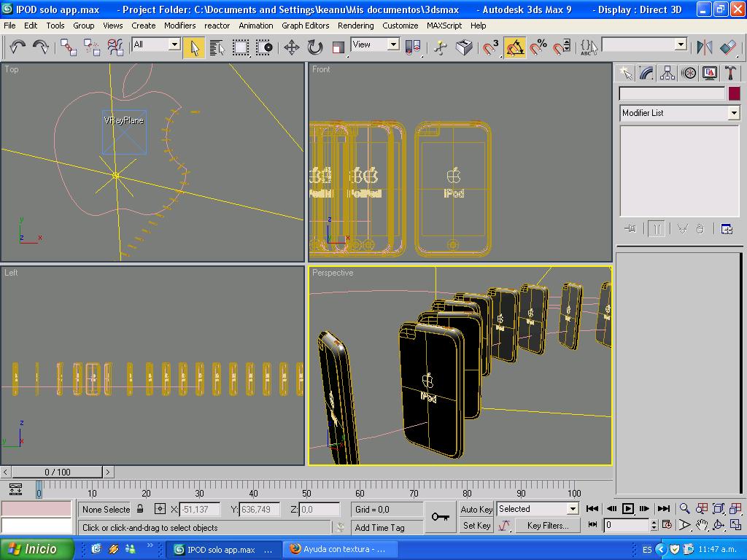Switch to the Motion command panel tab
This screenshot has height=560, width=747.
[x=689, y=73]
